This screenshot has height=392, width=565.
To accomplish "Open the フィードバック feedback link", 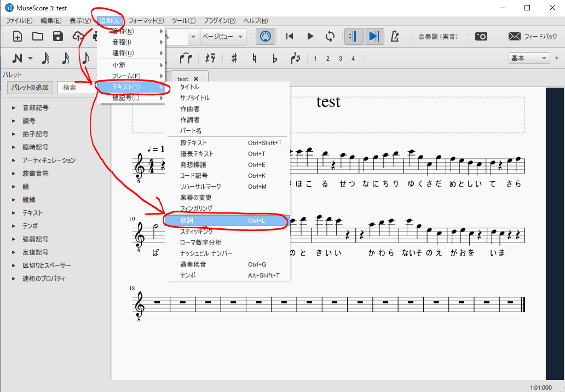I will point(533,36).
